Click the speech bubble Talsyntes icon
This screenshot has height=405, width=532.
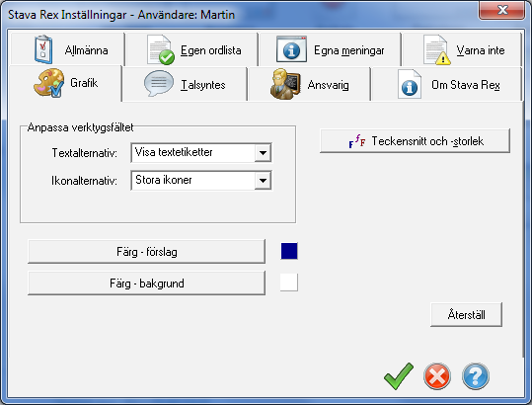(159, 84)
